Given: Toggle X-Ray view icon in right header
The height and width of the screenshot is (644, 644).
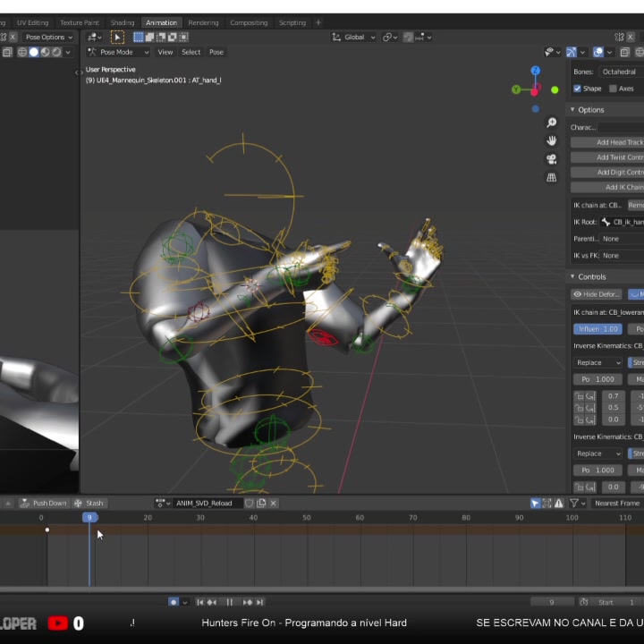Looking at the screenshot, I should (624, 52).
